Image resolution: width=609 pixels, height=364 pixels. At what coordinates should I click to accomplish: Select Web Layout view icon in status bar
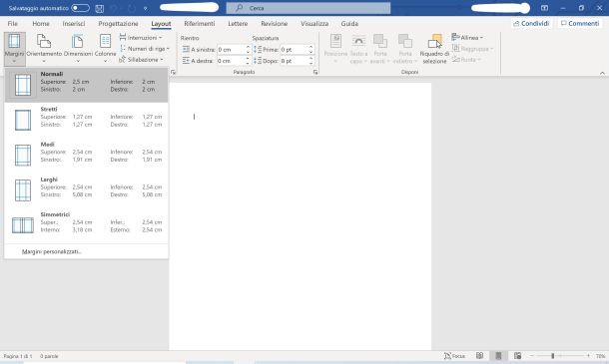pyautogui.click(x=517, y=356)
